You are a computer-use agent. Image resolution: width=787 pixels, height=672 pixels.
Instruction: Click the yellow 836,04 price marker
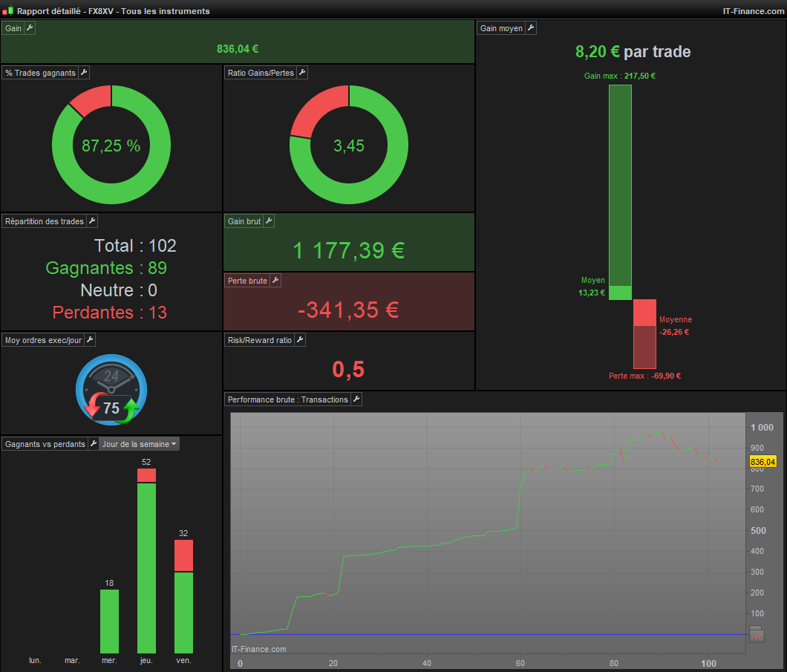[762, 462]
